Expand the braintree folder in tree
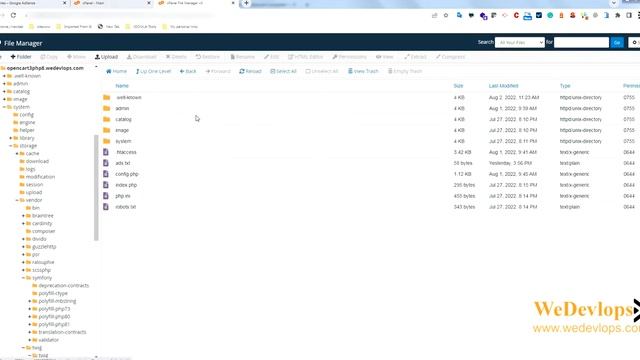The width and height of the screenshot is (640, 360). coord(23,216)
